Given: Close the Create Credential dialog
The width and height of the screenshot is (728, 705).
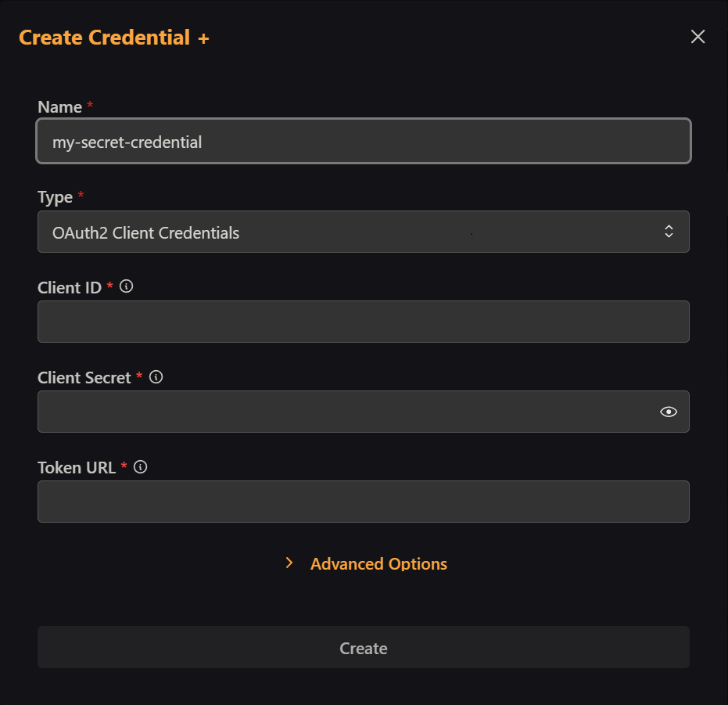Looking at the screenshot, I should pyautogui.click(x=698, y=37).
